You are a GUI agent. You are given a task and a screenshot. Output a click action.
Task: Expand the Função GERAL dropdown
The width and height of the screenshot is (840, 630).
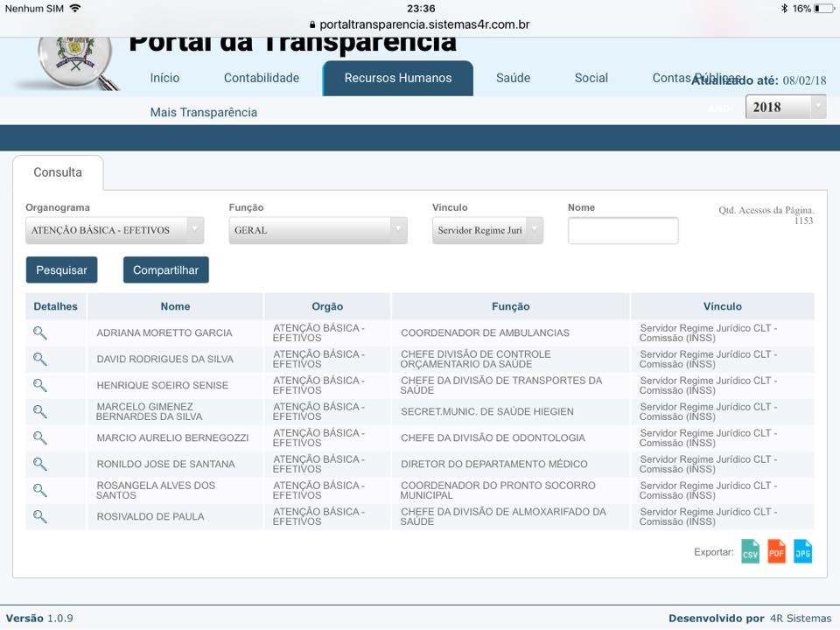pyautogui.click(x=318, y=230)
